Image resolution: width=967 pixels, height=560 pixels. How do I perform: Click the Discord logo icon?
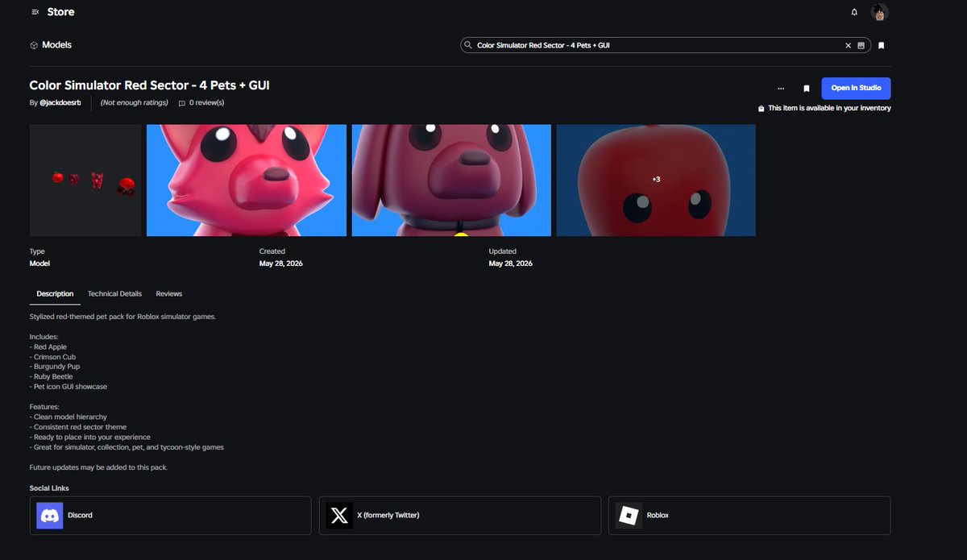[x=49, y=516]
